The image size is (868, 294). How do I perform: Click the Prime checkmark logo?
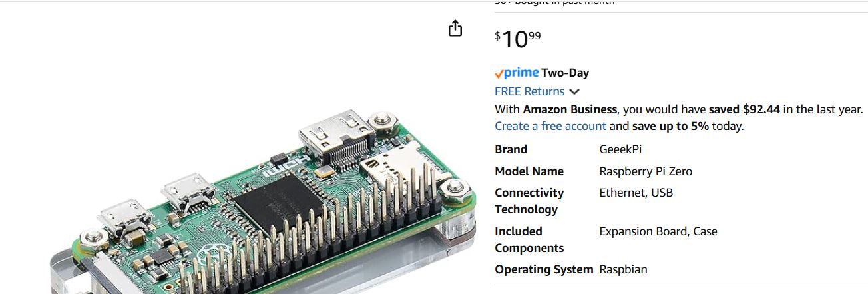pos(517,73)
